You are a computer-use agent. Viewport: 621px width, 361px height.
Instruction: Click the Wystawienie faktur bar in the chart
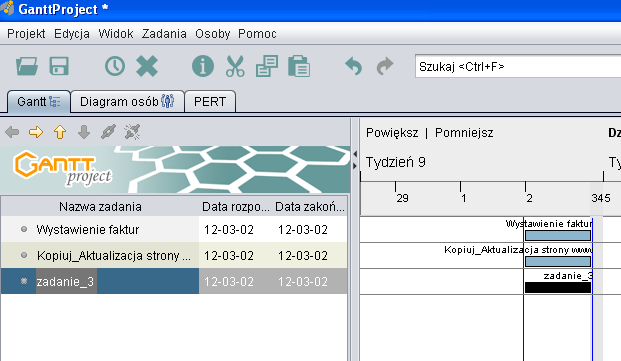point(558,236)
